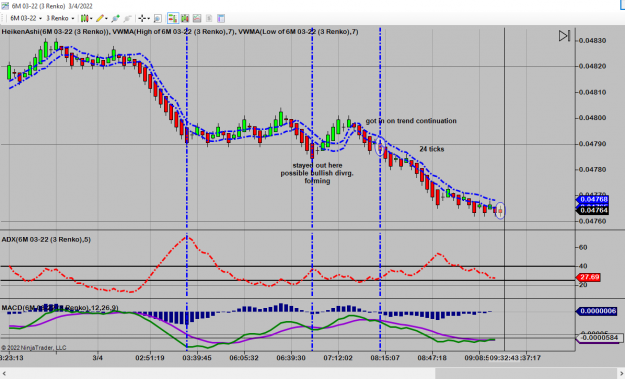Image resolution: width=625 pixels, height=379 pixels.
Task: Click the ADX(6M 03-22 (3 Renko),5) label
Action: pos(46,240)
